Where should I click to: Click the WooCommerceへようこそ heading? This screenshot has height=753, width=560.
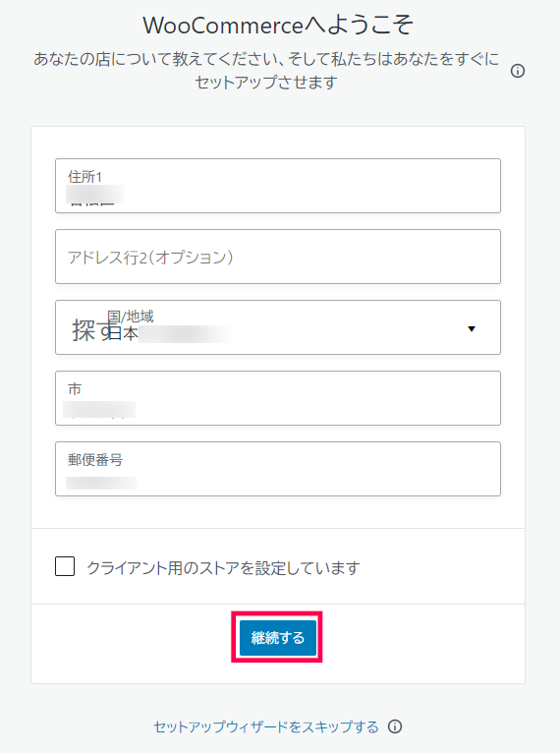point(278,25)
